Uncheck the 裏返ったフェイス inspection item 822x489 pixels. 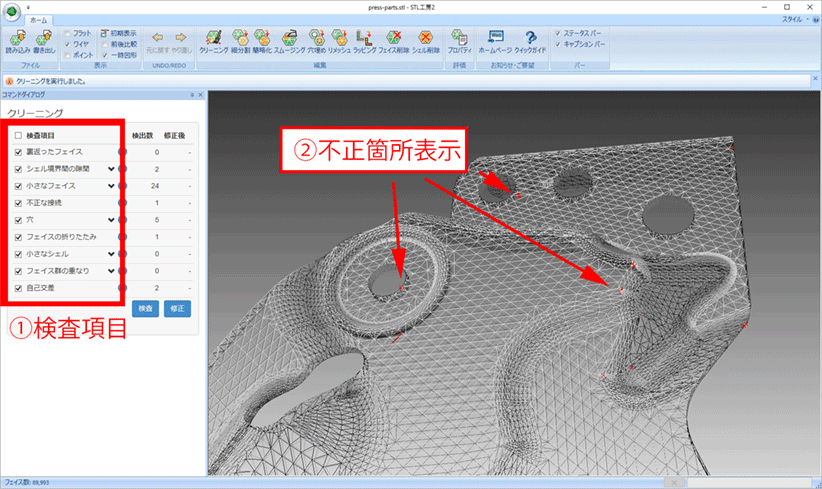tap(19, 152)
